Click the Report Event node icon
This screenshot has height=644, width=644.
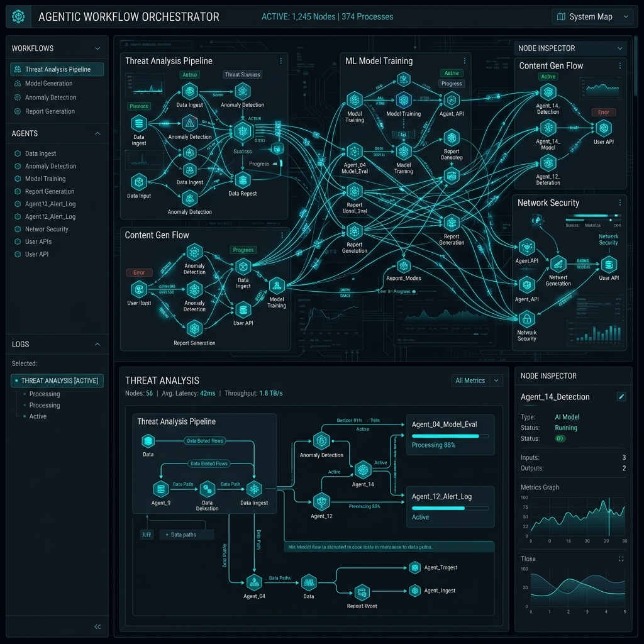[x=361, y=592]
